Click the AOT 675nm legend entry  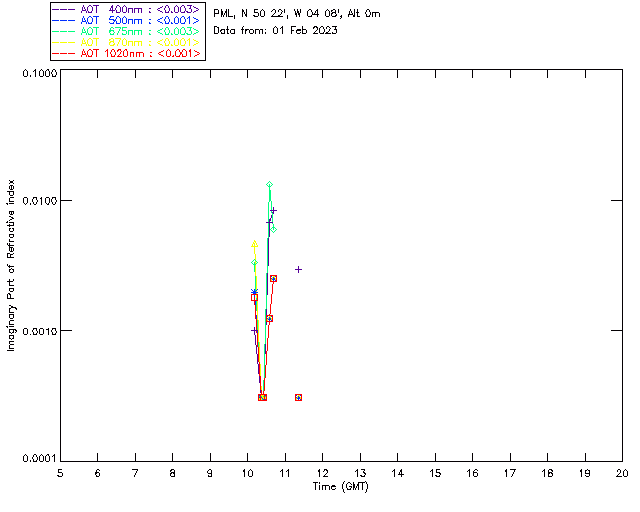(126, 31)
